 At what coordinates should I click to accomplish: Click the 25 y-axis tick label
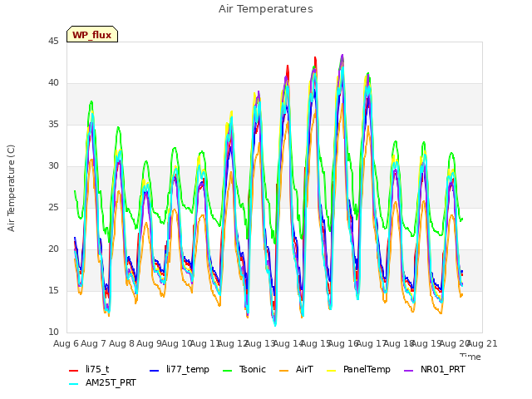point(53,207)
